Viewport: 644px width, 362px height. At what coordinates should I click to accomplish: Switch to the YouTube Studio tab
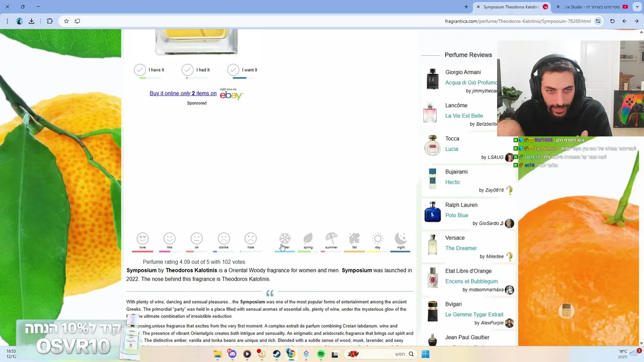(592, 7)
